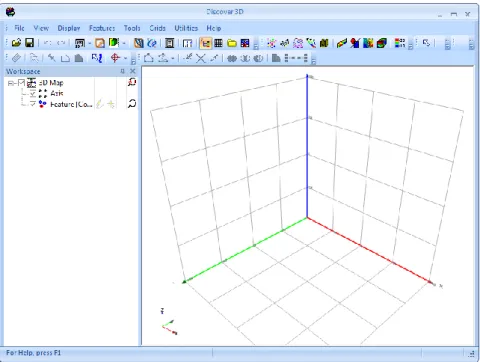This screenshot has width=480, height=362.
Task: Click zoom magnifier in 3D Map row
Action: click(x=132, y=82)
